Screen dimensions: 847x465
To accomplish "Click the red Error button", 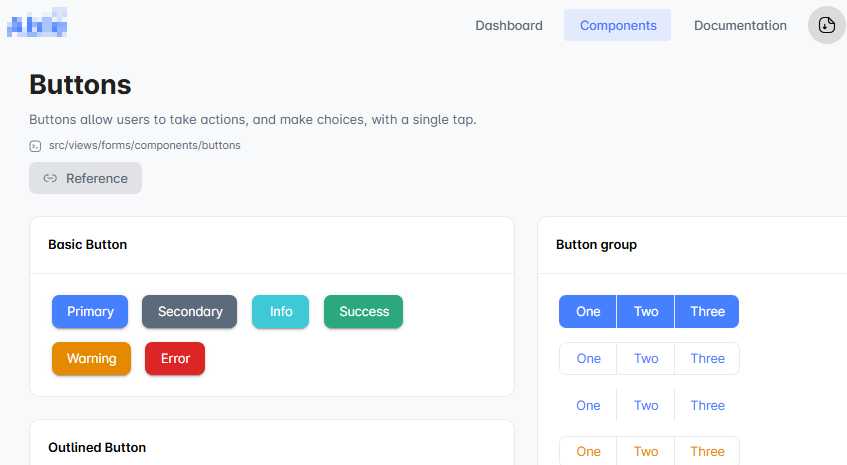I will 175,359.
